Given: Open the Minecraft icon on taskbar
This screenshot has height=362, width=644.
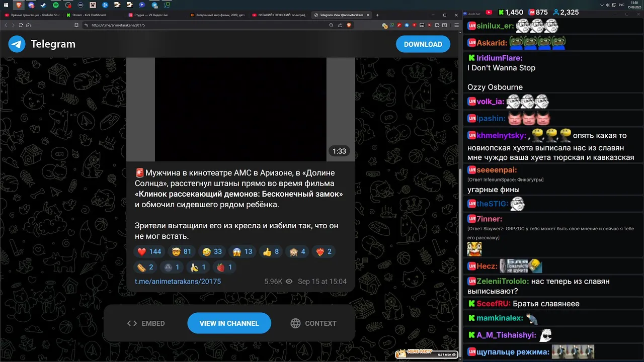Looking at the screenshot, I should (x=93, y=5).
